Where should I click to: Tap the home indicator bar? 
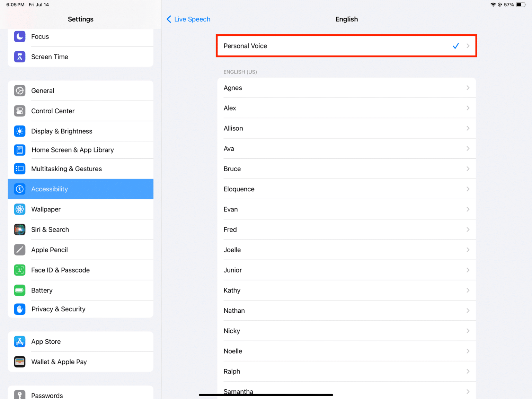coord(266,395)
